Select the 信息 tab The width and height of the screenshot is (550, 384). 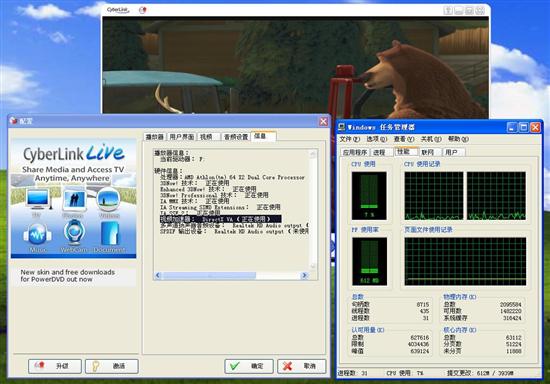[x=263, y=136]
